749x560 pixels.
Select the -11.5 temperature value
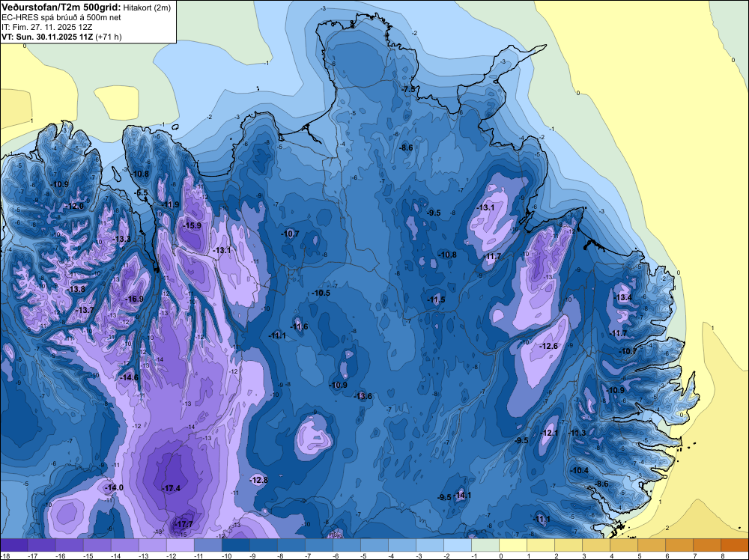click(x=436, y=299)
